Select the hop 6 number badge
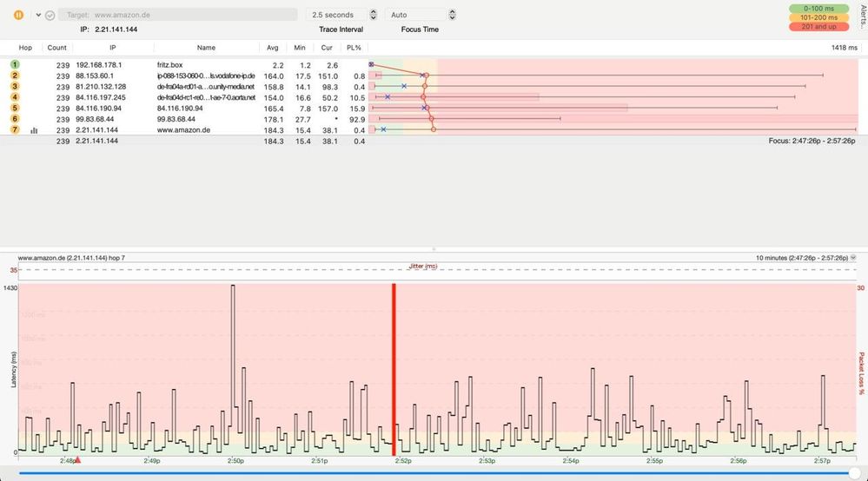 pos(15,118)
